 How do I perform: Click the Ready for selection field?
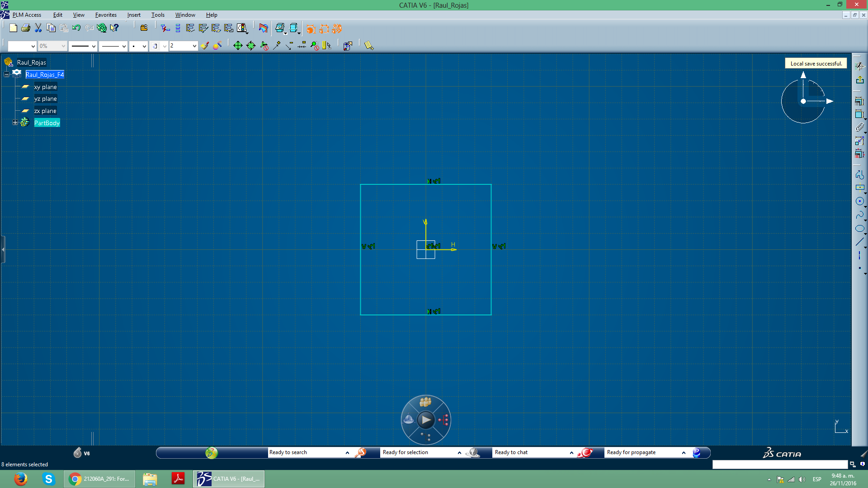pyautogui.click(x=419, y=452)
